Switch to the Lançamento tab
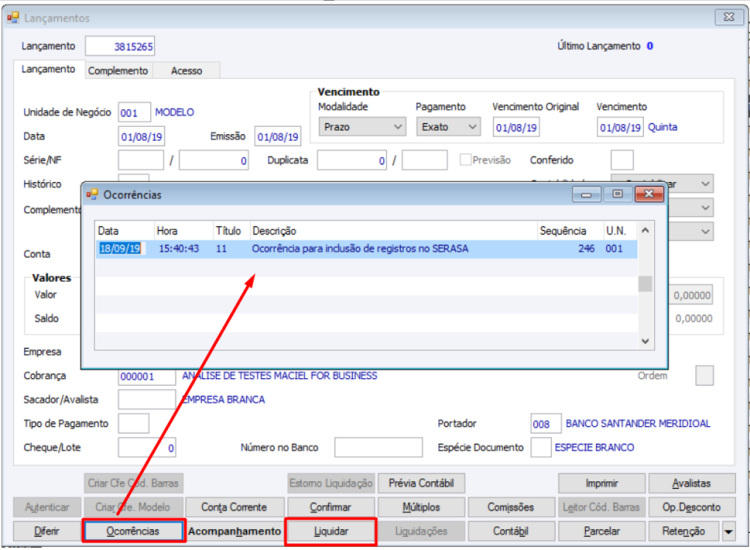 [x=48, y=69]
